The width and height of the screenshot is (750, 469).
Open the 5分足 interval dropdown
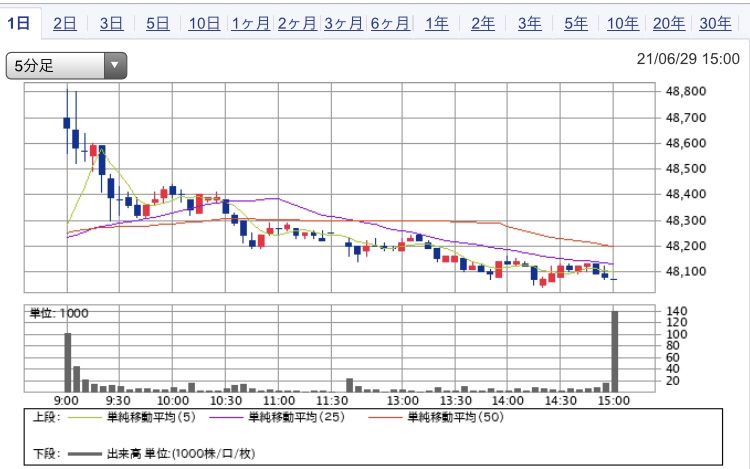pos(66,65)
